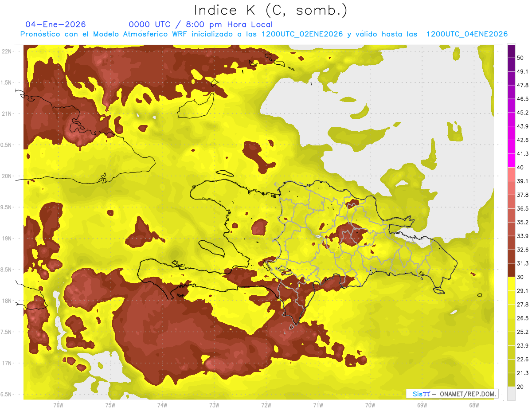This screenshot has height=411, width=532.
Task: Click the '75W' longitude axis label
Action: 110,405
